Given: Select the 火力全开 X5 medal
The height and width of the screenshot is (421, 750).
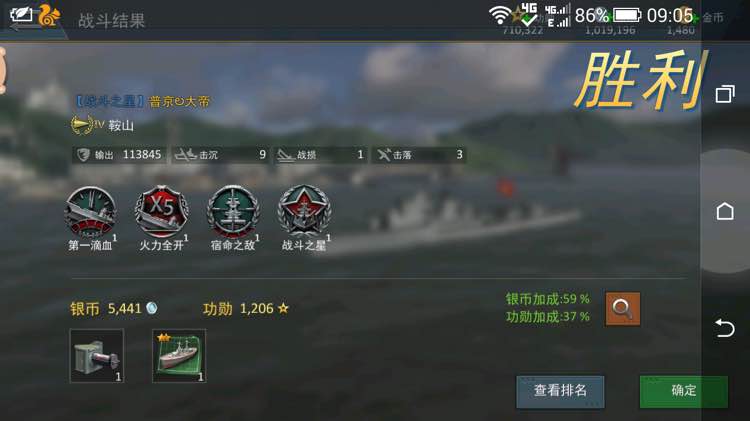Looking at the screenshot, I should 162,212.
